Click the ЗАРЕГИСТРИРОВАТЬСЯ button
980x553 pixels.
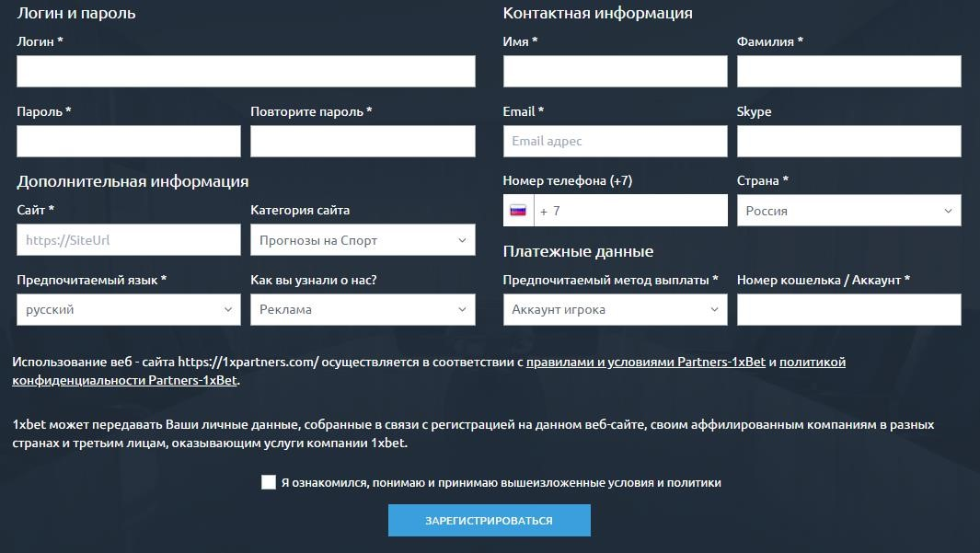490,521
